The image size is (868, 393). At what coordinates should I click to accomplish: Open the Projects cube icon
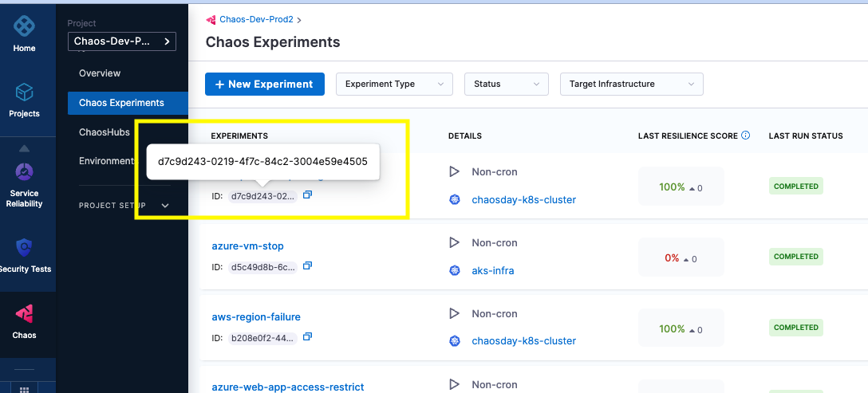24,92
